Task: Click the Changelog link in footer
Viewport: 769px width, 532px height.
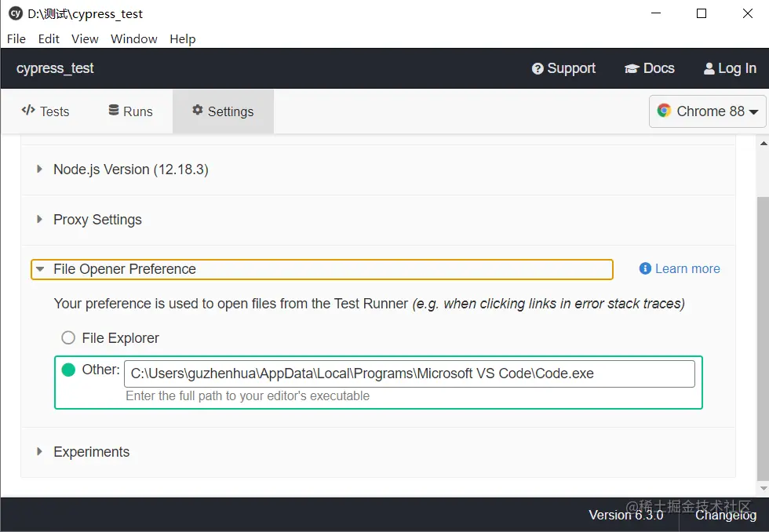Action: pyautogui.click(x=726, y=515)
